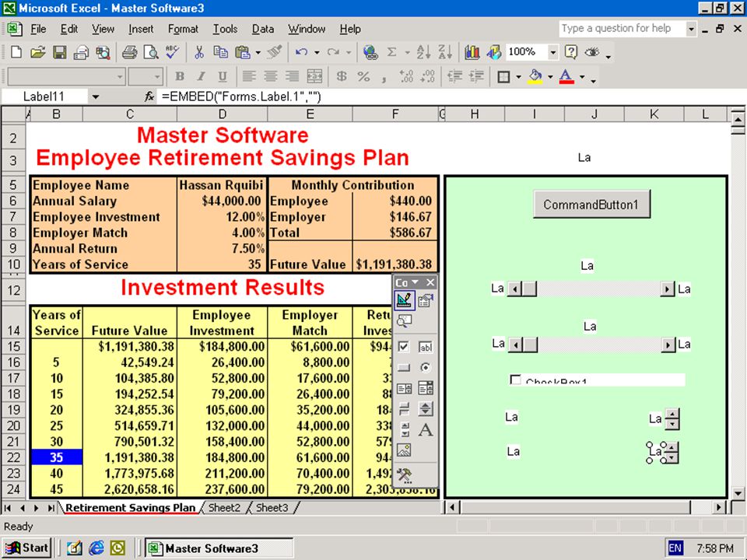Toggle center alignment in the formatting toolbar
Viewport: 747px width, 560px height.
tap(271, 76)
